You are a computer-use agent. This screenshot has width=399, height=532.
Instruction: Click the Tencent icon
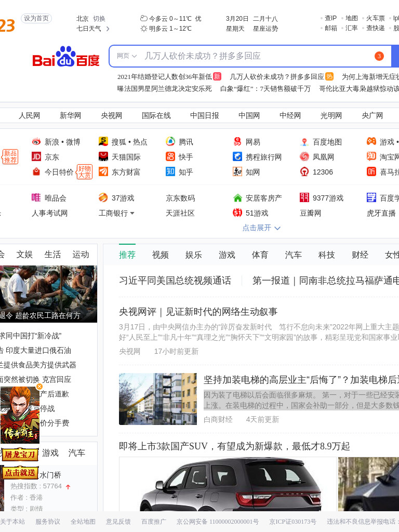click(170, 141)
